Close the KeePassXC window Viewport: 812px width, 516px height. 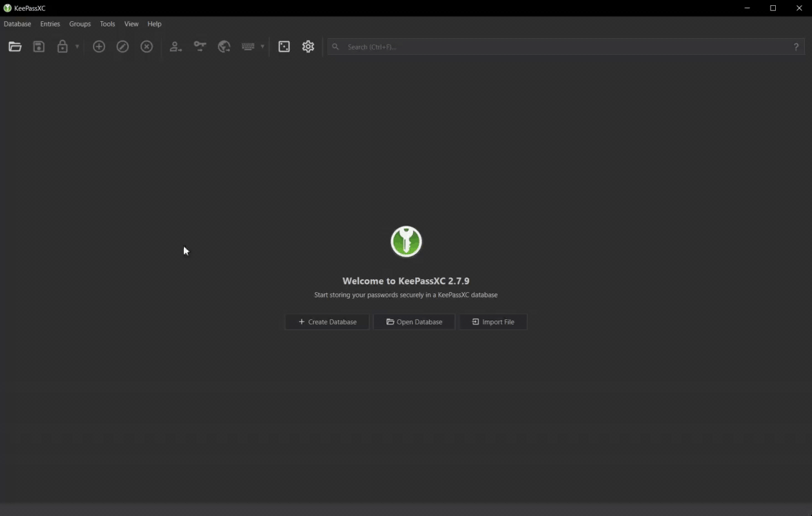point(799,8)
